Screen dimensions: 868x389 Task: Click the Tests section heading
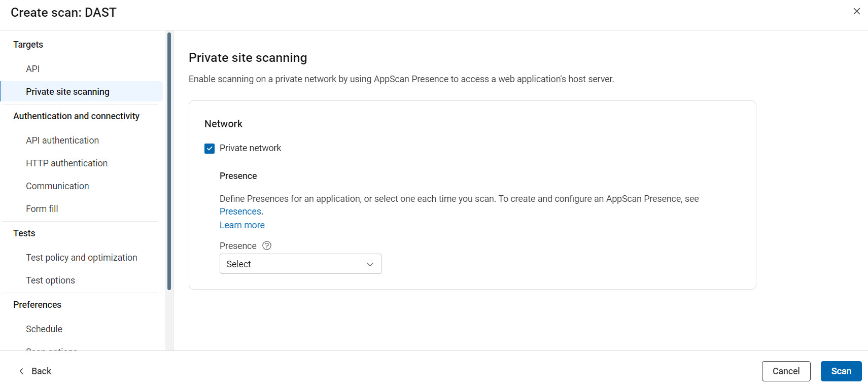24,233
